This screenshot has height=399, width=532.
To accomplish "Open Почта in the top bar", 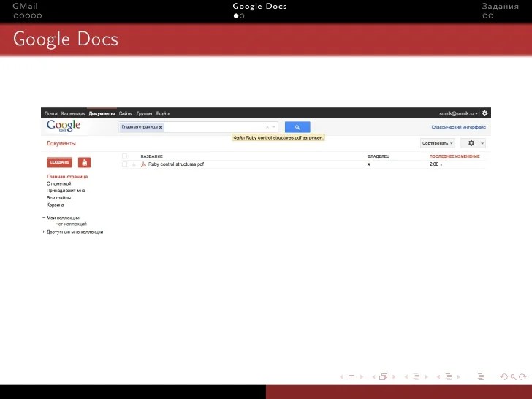I will tap(51, 113).
